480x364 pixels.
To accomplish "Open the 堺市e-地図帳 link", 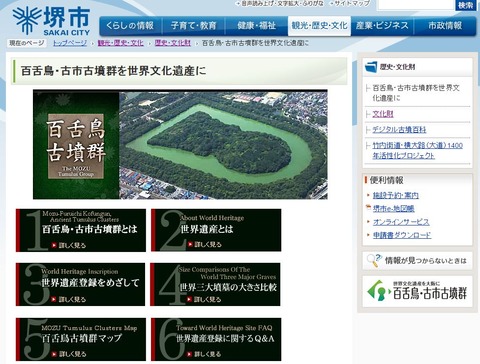I will [393, 209].
